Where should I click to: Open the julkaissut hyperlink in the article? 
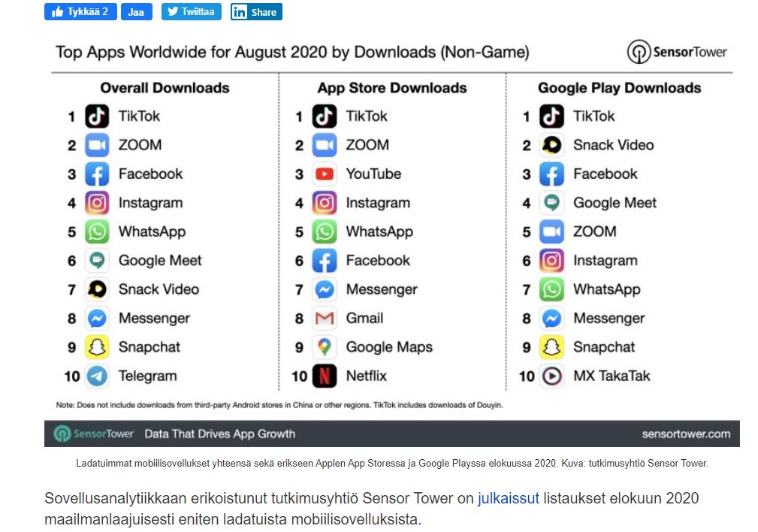[x=508, y=499]
